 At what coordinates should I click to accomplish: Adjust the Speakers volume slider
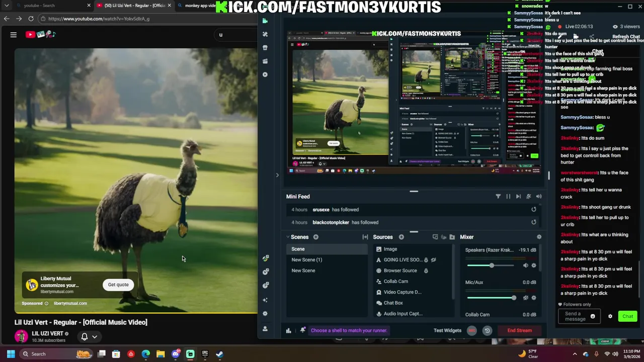point(492,265)
